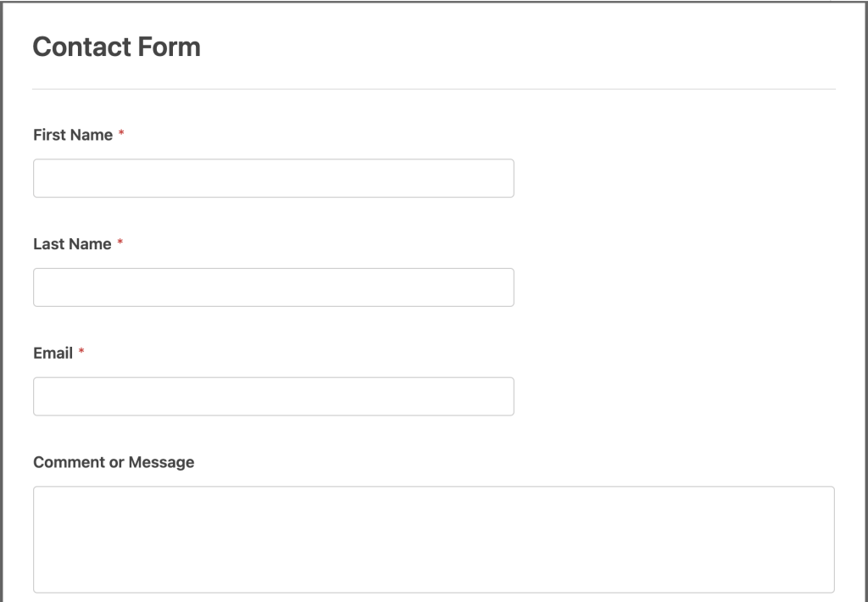This screenshot has height=602, width=868.
Task: Select the Email field label
Action: (53, 353)
